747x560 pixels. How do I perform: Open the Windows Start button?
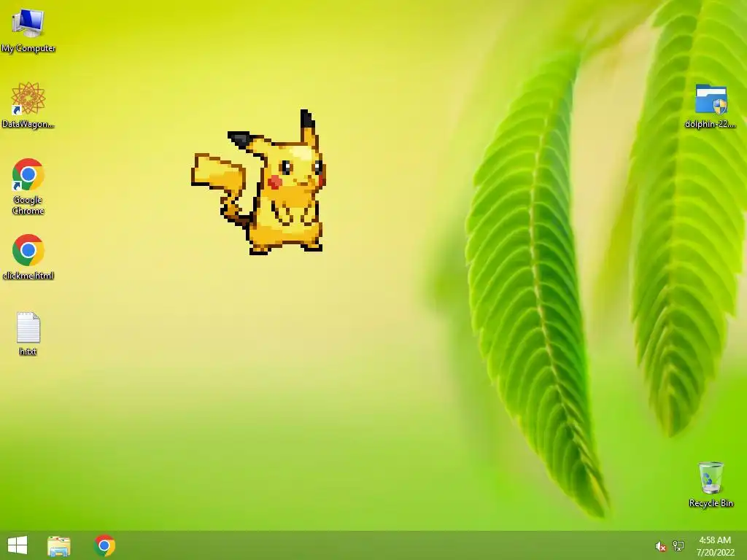[x=18, y=545]
